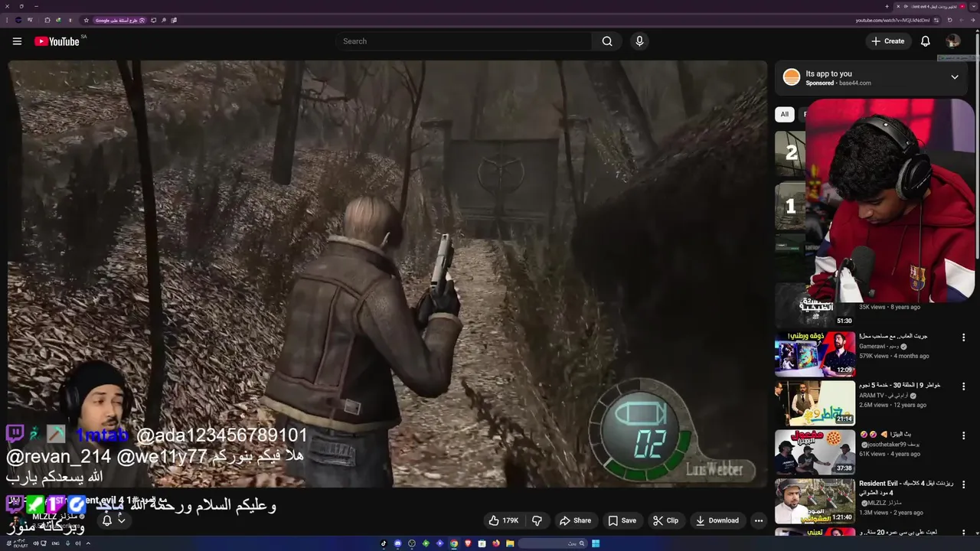This screenshot has height=551, width=980.
Task: Dislike the video
Action: click(x=537, y=520)
